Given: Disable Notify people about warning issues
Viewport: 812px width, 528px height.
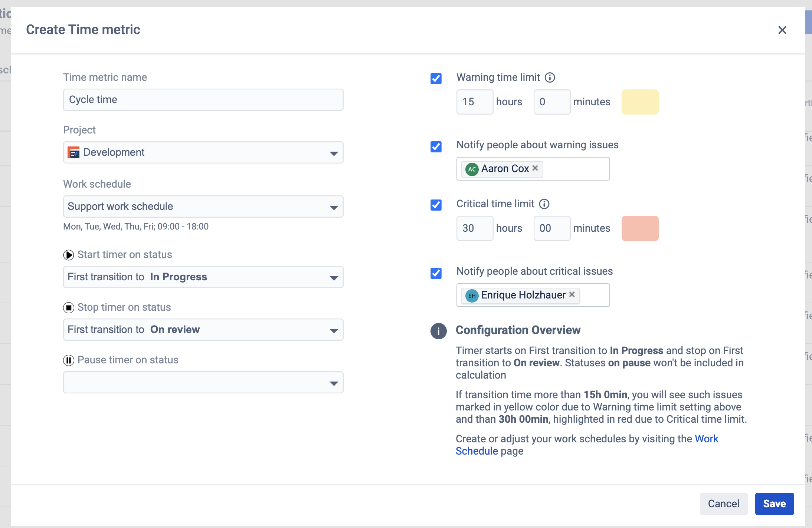Looking at the screenshot, I should click(x=436, y=147).
